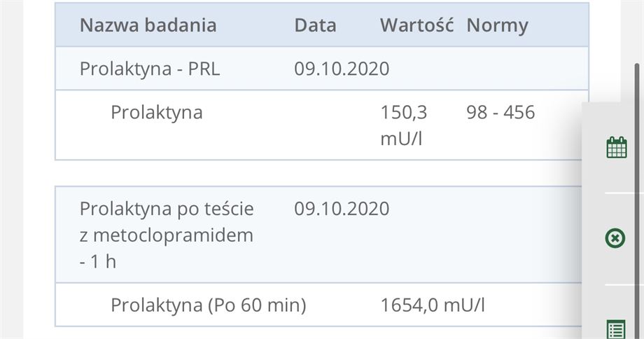Open the list icon at panel bottom
The height and width of the screenshot is (339, 644).
coord(616,329)
